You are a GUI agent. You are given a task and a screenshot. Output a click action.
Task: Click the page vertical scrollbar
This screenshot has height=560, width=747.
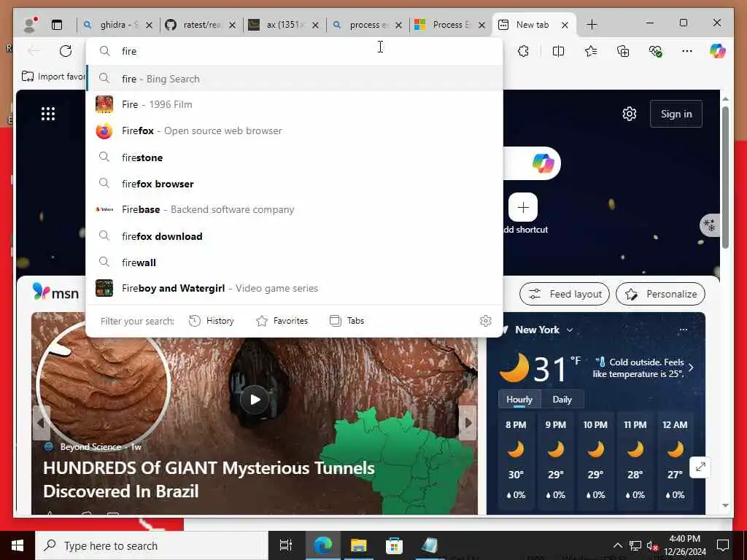725,178
